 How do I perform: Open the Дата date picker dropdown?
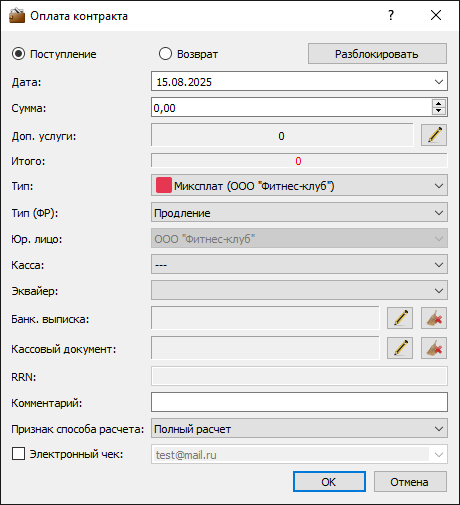(x=439, y=82)
